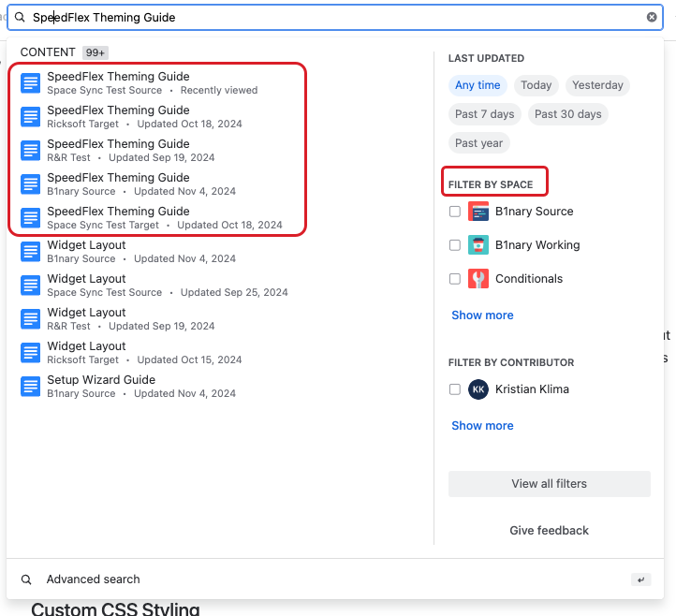Viewport: 676px width, 616px height.
Task: Select the Past year filter chip
Action: [479, 143]
